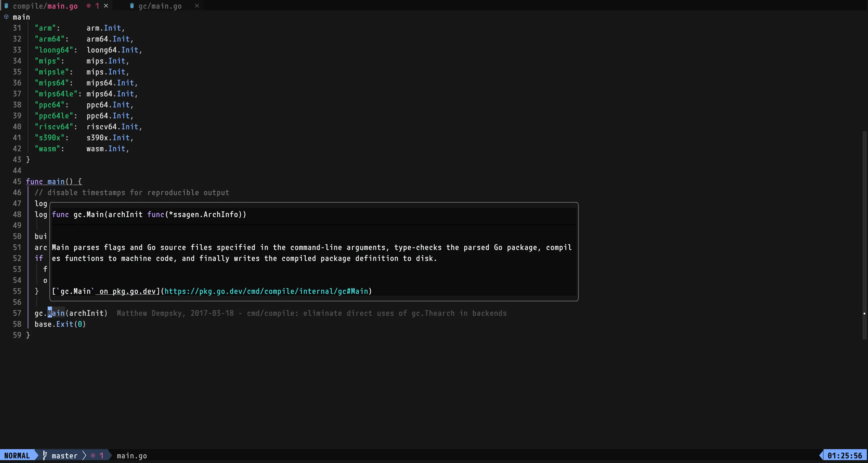The height and width of the screenshot is (463, 868).
Task: Click archInit argument on line 57
Action: 86,313
